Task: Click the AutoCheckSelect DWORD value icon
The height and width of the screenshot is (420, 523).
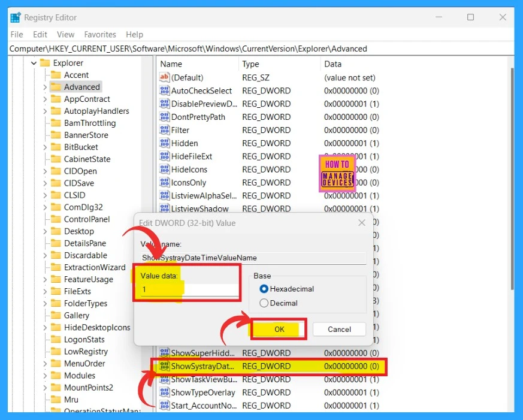Action: 164,90
